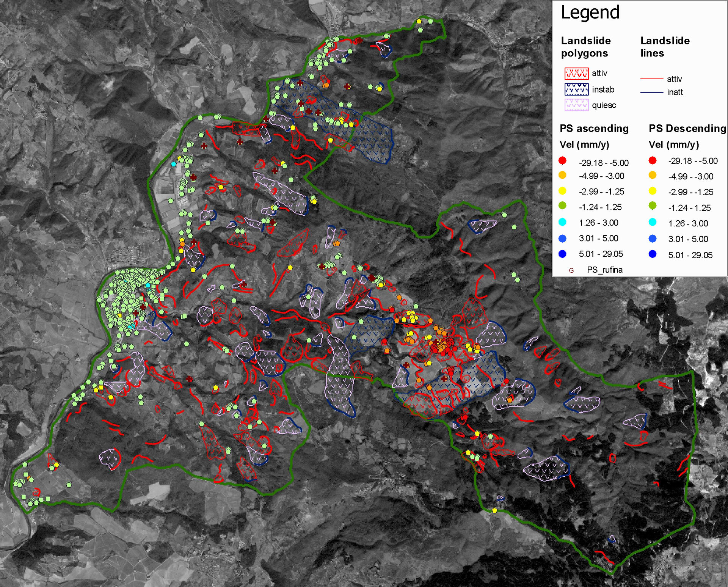Click the red 'attiv' landslide polygon symbol
Image resolution: width=728 pixels, height=587 pixels.
click(576, 74)
